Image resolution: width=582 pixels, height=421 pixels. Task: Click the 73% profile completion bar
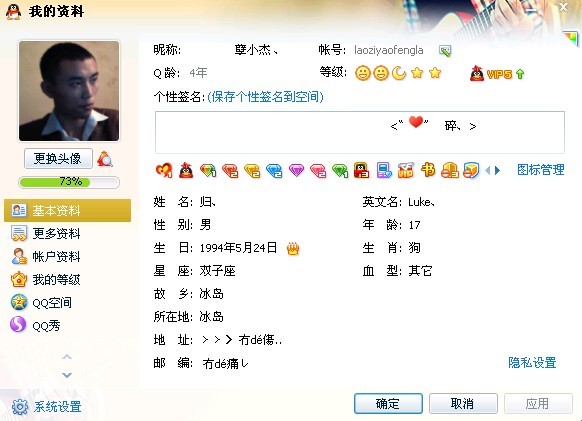pos(69,182)
